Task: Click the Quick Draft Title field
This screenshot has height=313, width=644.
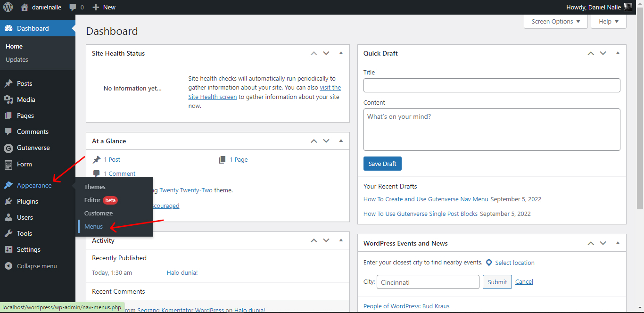Action: pyautogui.click(x=492, y=85)
